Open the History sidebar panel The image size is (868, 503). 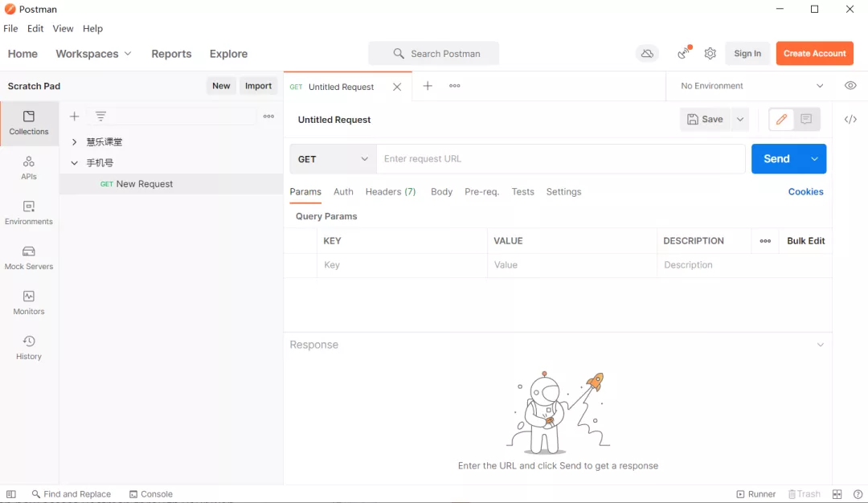(29, 347)
